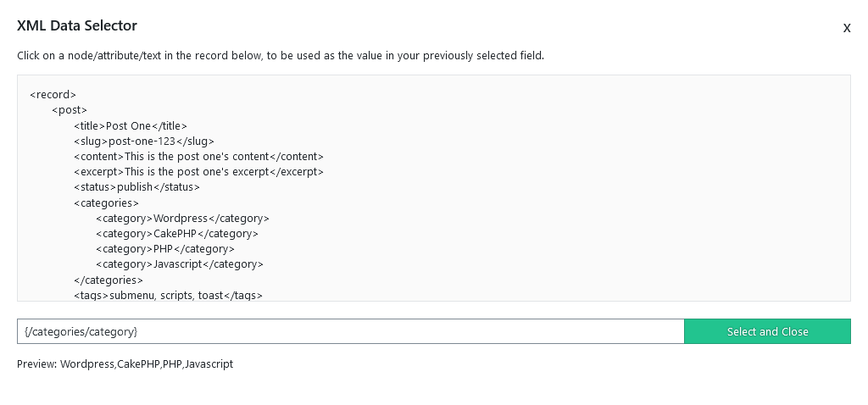
Task: Select the record root node
Action: point(53,95)
